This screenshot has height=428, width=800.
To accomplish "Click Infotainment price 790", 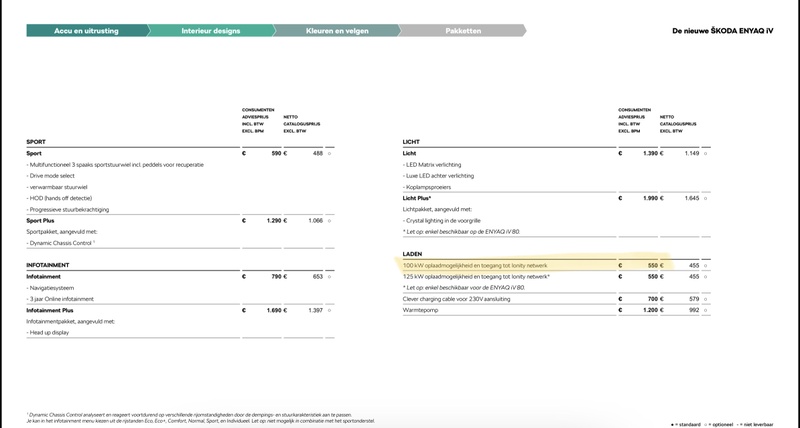I will coord(276,276).
